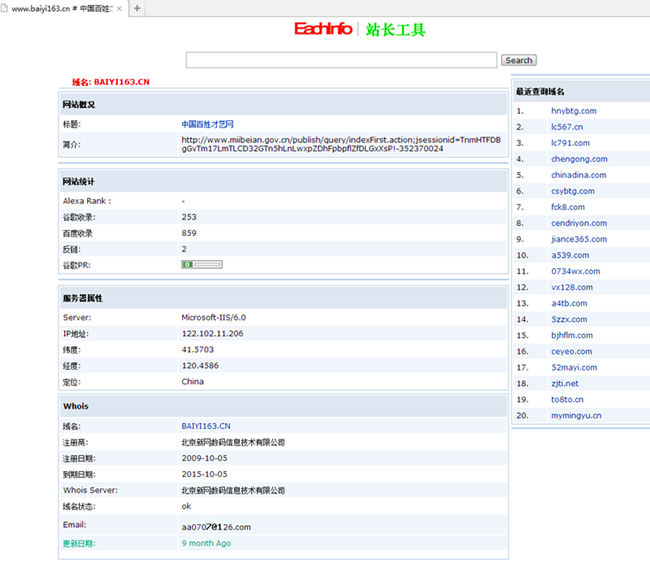Screen dimensions: 650x563
Task: Click the domain search input field
Action: coord(341,60)
